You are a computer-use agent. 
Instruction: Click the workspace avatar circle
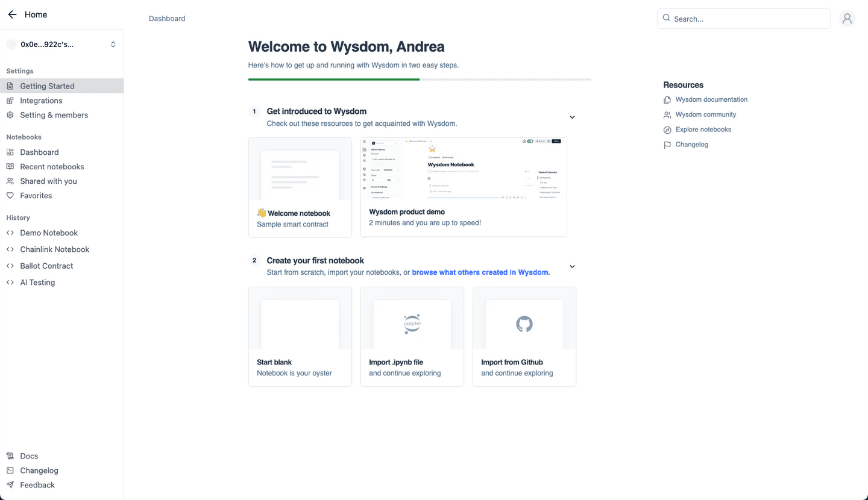tap(11, 45)
